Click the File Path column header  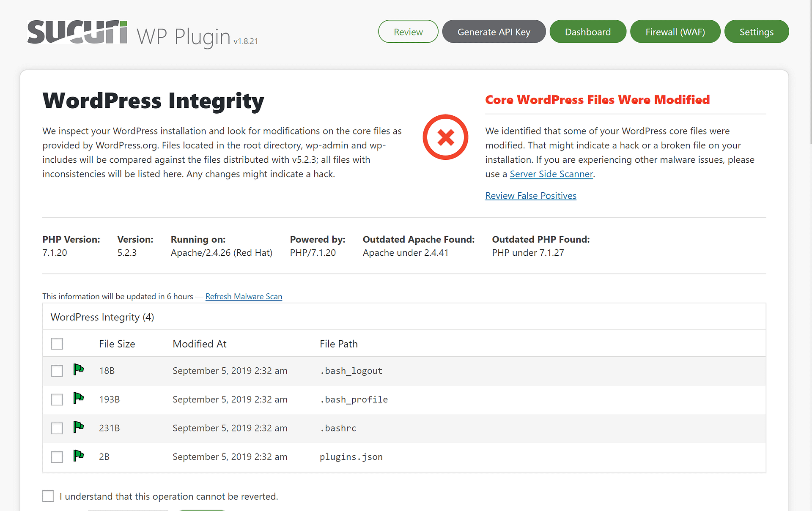tap(339, 344)
